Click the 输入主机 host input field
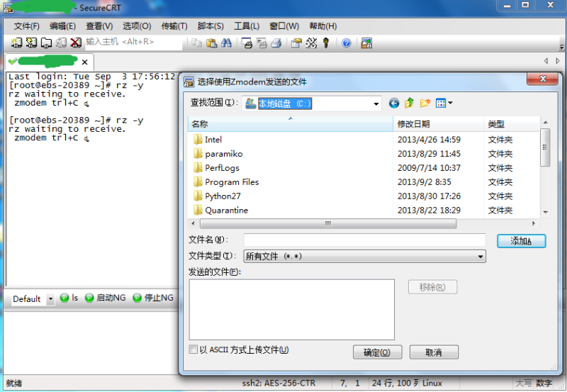The height and width of the screenshot is (392, 567). tap(134, 43)
